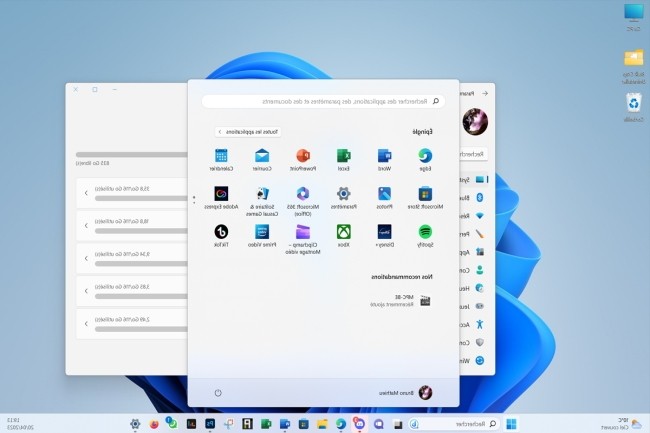The image size is (650, 433).
Task: Open the Xbox app icon
Action: click(x=343, y=231)
